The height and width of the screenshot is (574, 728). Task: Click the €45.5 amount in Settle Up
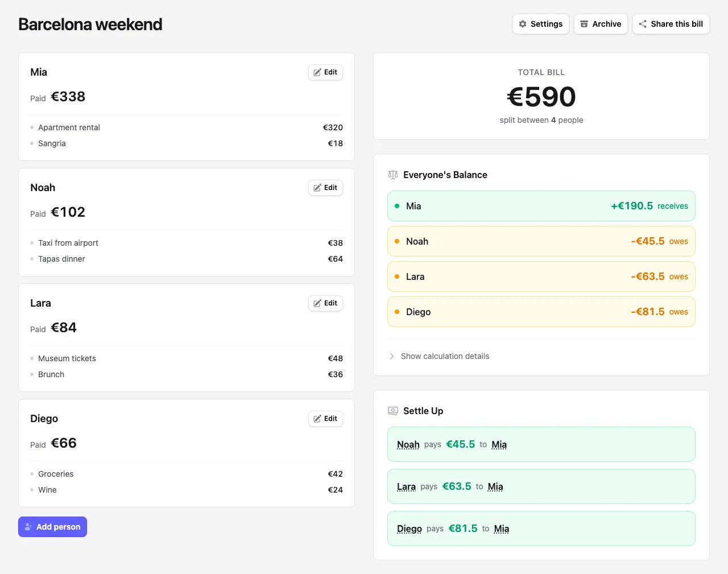[461, 444]
